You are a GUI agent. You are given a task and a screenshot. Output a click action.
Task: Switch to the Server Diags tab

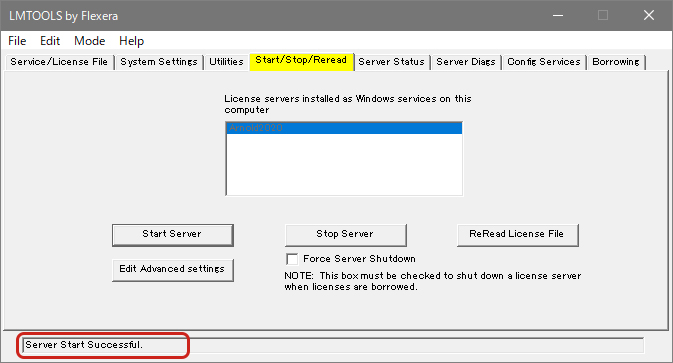466,62
